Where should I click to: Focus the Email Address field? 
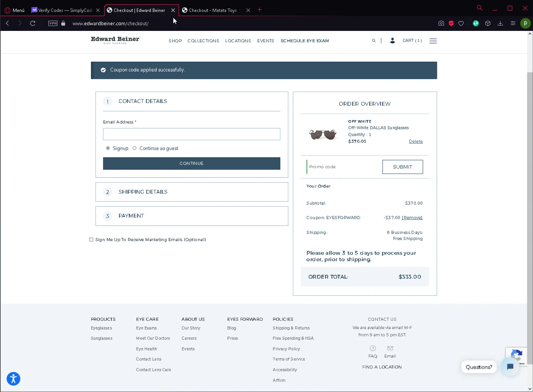pyautogui.click(x=192, y=134)
